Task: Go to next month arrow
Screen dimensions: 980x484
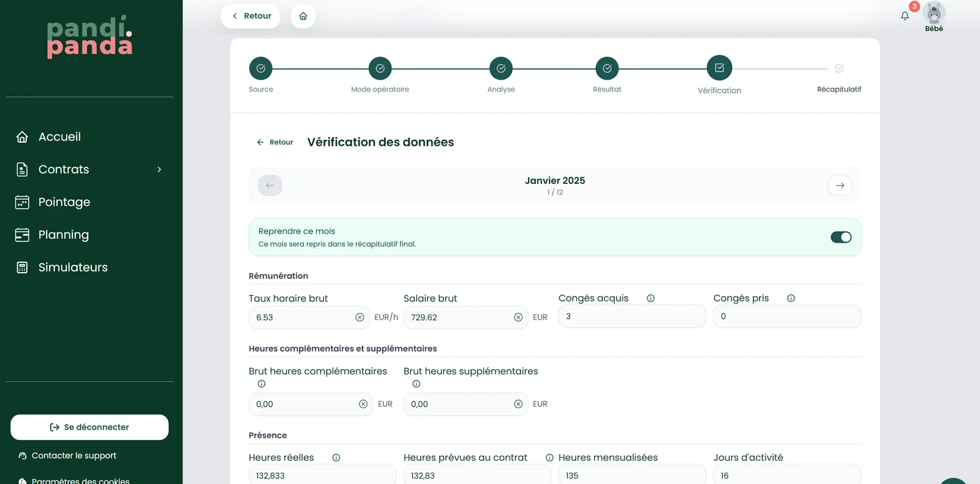Action: coord(840,186)
